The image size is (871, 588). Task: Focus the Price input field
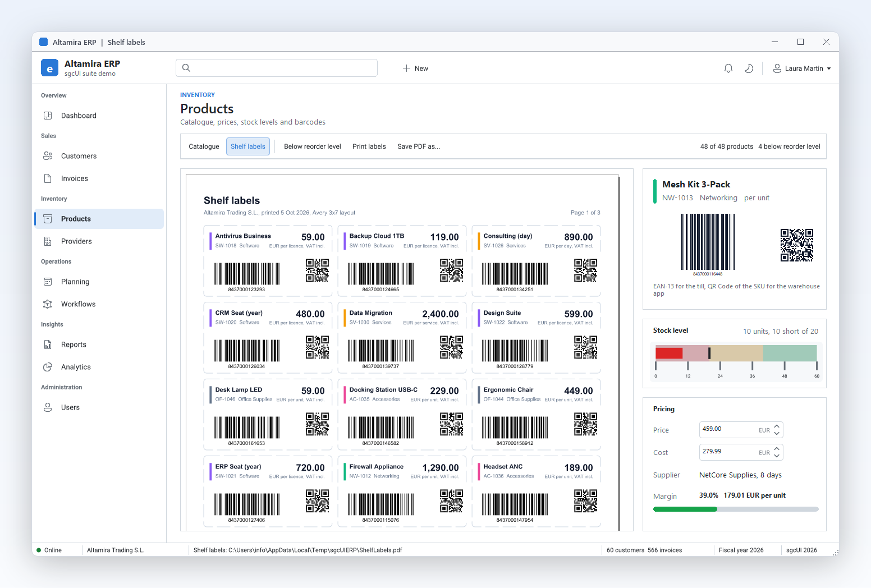click(741, 430)
